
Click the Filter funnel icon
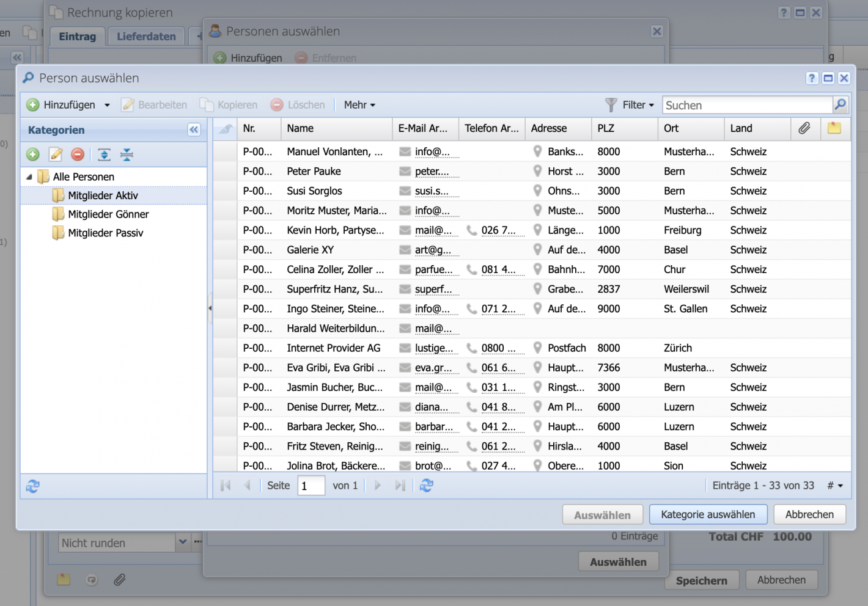point(611,104)
